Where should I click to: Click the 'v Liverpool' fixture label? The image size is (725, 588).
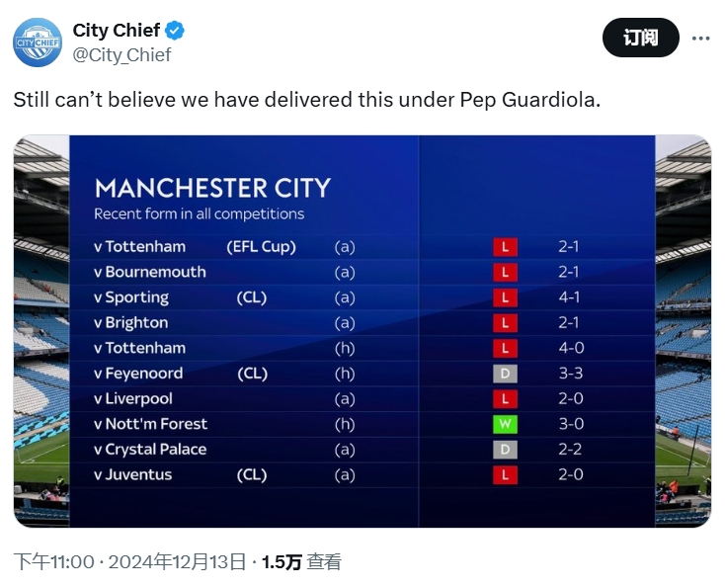(x=133, y=399)
